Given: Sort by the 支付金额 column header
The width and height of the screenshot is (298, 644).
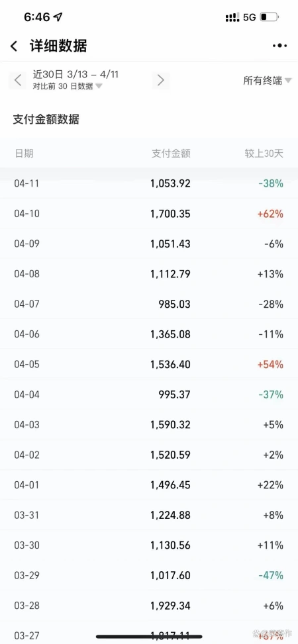Looking at the screenshot, I should 171,154.
